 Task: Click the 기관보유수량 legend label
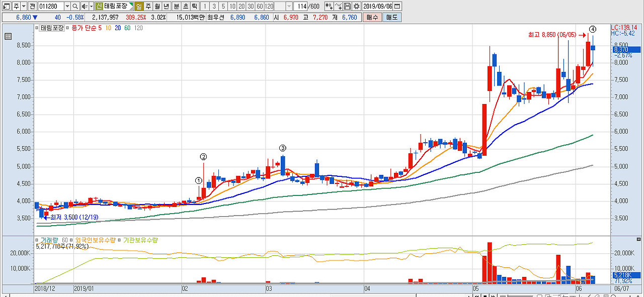click(x=140, y=240)
